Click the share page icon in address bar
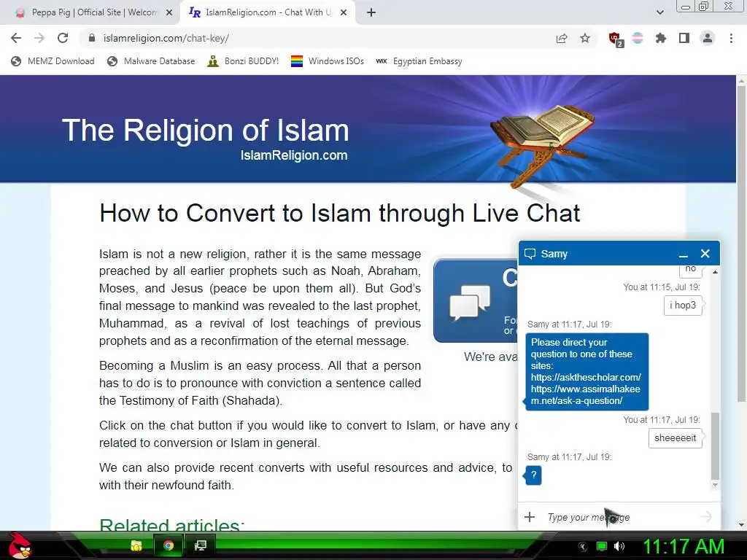Screen dimensions: 747x560 coord(562,38)
